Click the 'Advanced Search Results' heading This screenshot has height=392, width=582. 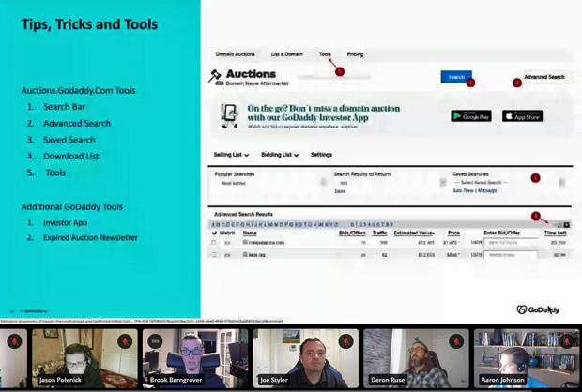(x=243, y=214)
